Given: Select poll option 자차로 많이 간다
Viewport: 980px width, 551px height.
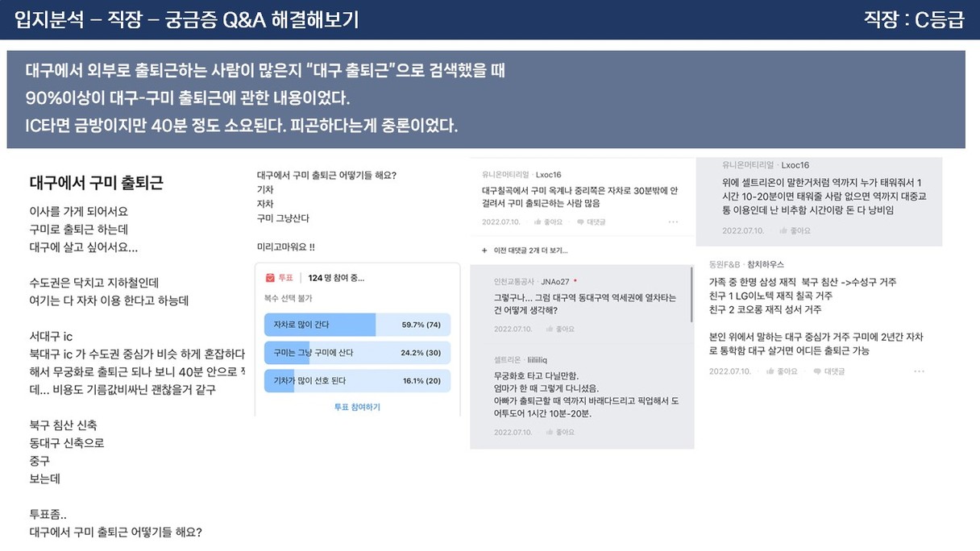Looking at the screenshot, I should click(x=357, y=325).
